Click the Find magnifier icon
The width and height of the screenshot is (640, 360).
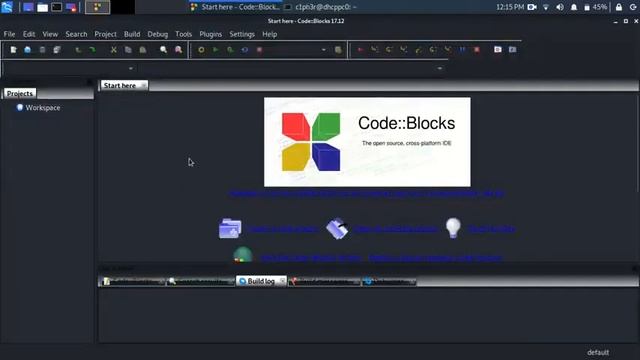point(164,50)
